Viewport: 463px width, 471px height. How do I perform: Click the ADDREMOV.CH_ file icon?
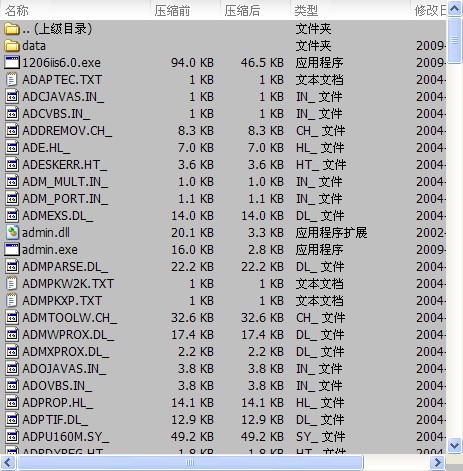tap(12, 131)
